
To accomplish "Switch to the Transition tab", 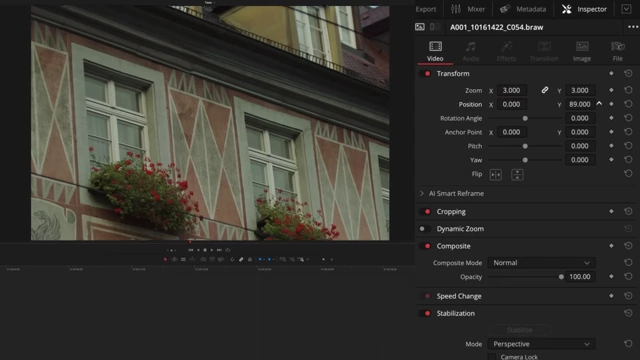I will click(x=544, y=51).
